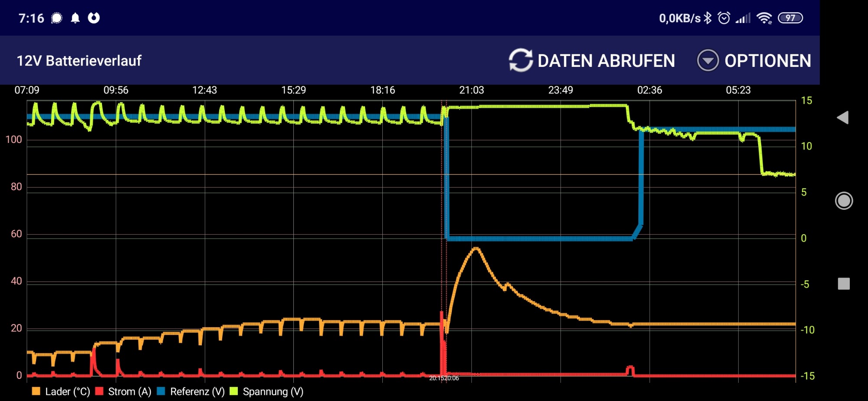The height and width of the screenshot is (401, 868).
Task: Tap the chat bubble notification icon
Action: coord(57,18)
